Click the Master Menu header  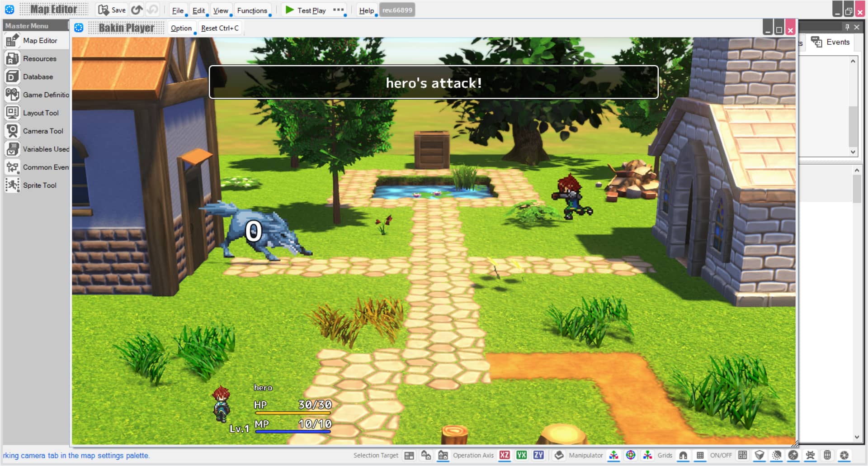click(x=35, y=26)
